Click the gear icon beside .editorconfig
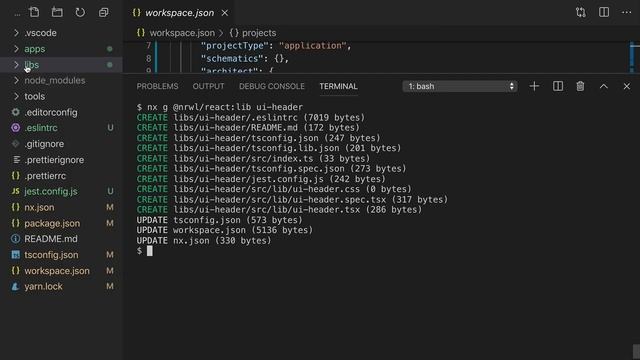 pyautogui.click(x=16, y=112)
